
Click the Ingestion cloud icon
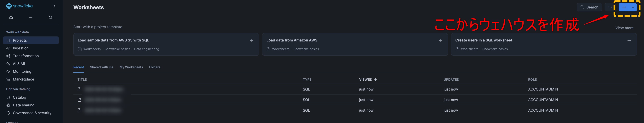tap(8, 48)
